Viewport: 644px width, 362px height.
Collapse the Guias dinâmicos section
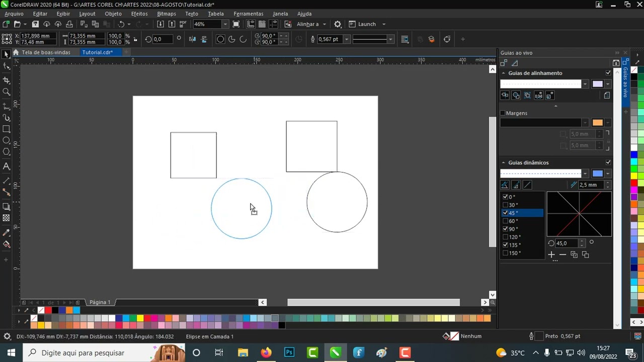pos(503,162)
